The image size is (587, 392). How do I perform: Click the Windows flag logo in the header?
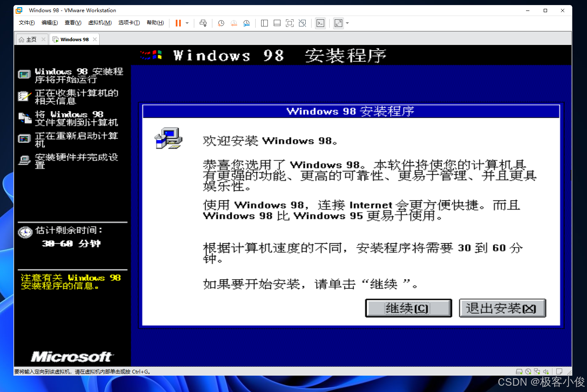pyautogui.click(x=151, y=55)
